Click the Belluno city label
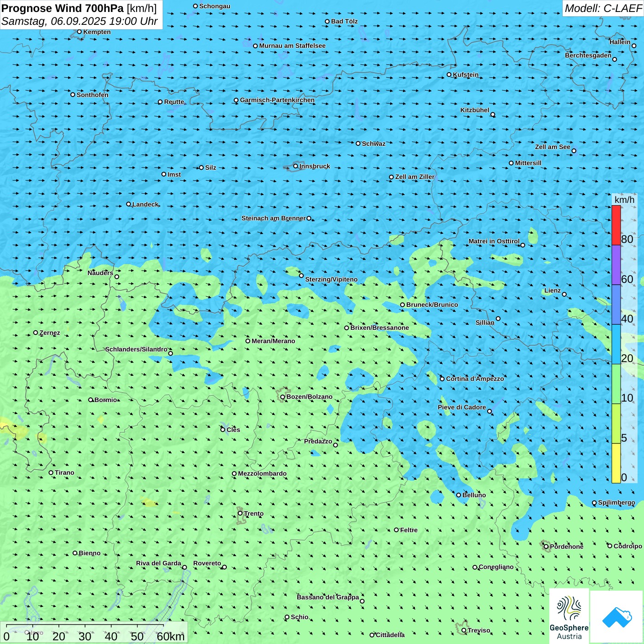Viewport: 644px width, 644px height. 474,495
